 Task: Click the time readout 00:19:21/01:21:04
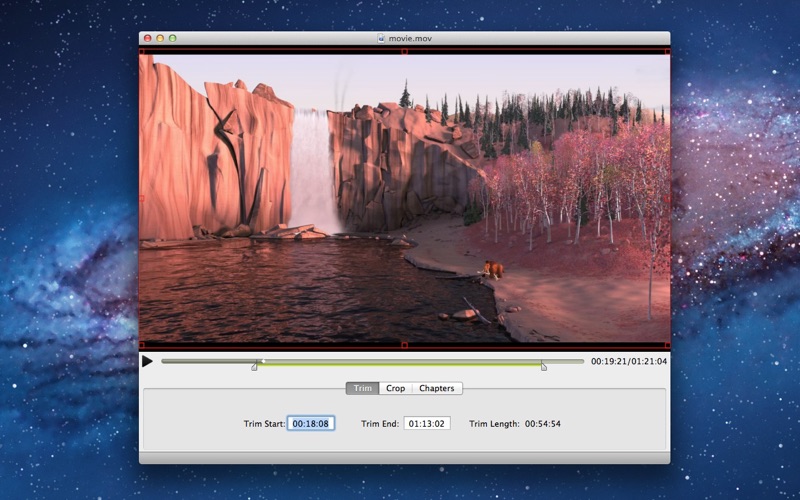coord(629,361)
